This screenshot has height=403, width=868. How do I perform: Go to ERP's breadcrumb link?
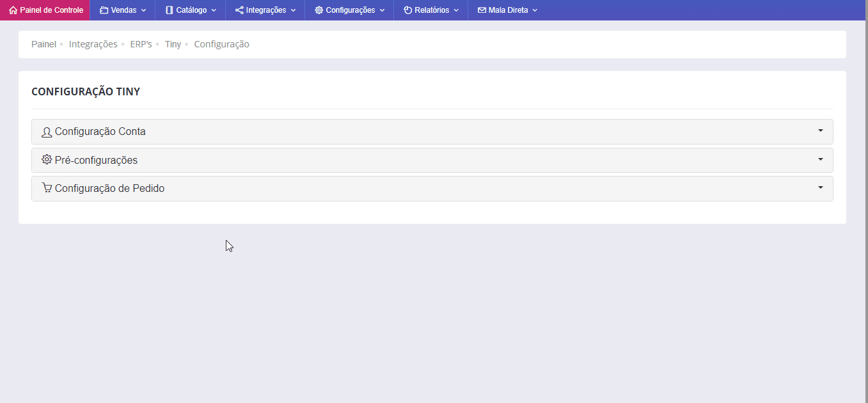click(141, 44)
